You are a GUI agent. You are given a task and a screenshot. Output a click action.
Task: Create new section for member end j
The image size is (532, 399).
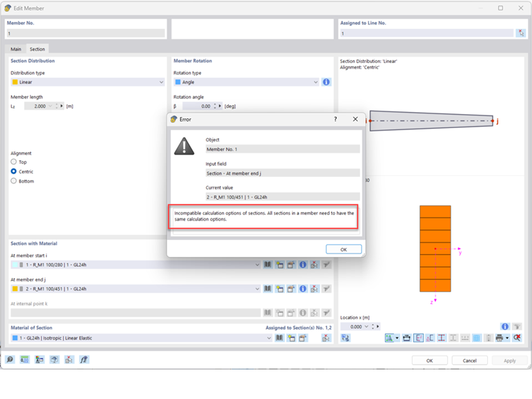tap(279, 288)
